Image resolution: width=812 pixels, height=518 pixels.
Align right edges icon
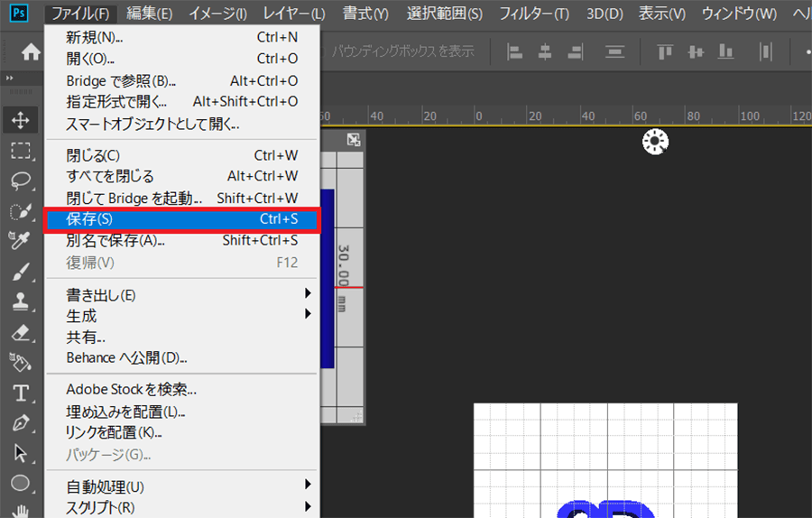[576, 51]
